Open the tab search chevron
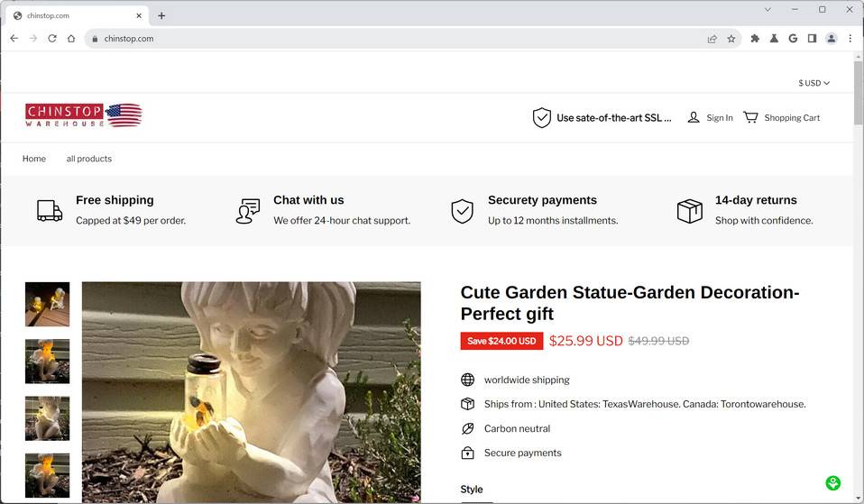 [767, 9]
